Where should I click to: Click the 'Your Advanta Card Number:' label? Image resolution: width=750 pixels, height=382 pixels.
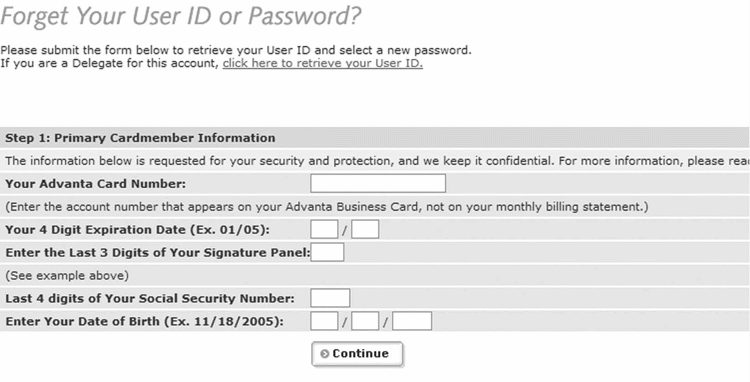pos(96,184)
